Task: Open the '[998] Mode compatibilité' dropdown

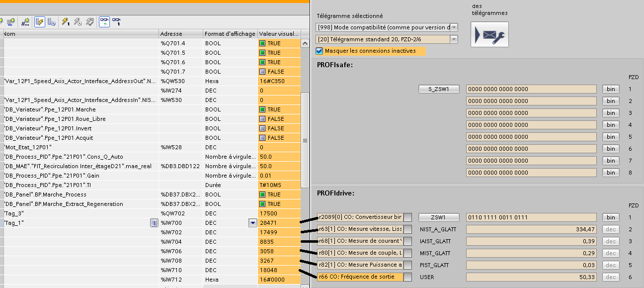Action: [x=454, y=27]
